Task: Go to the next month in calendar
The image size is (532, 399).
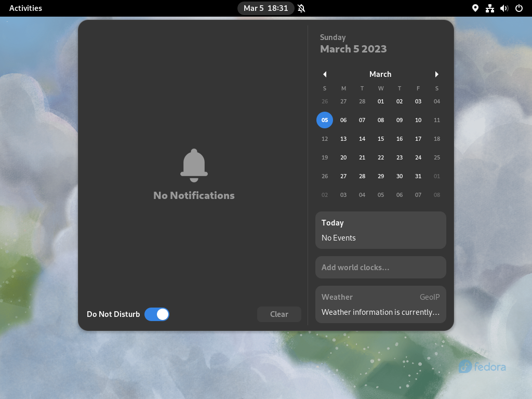Action: [x=436, y=74]
